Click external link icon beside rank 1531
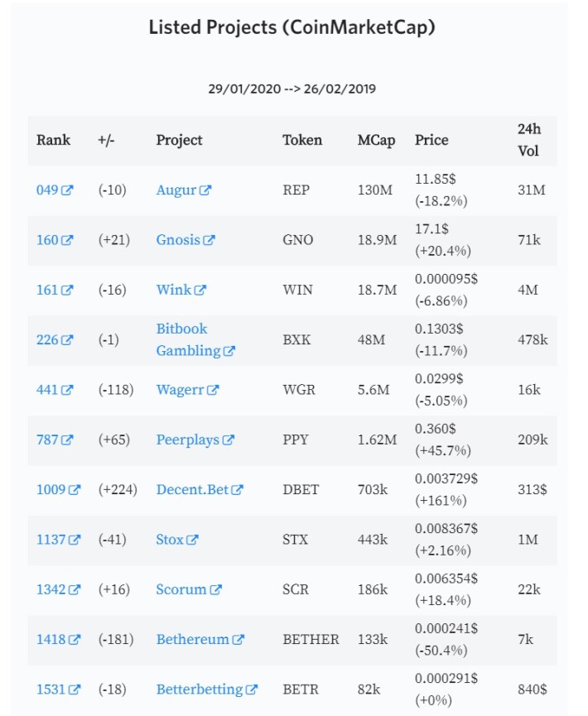This screenshot has width=588, height=716. tap(74, 690)
